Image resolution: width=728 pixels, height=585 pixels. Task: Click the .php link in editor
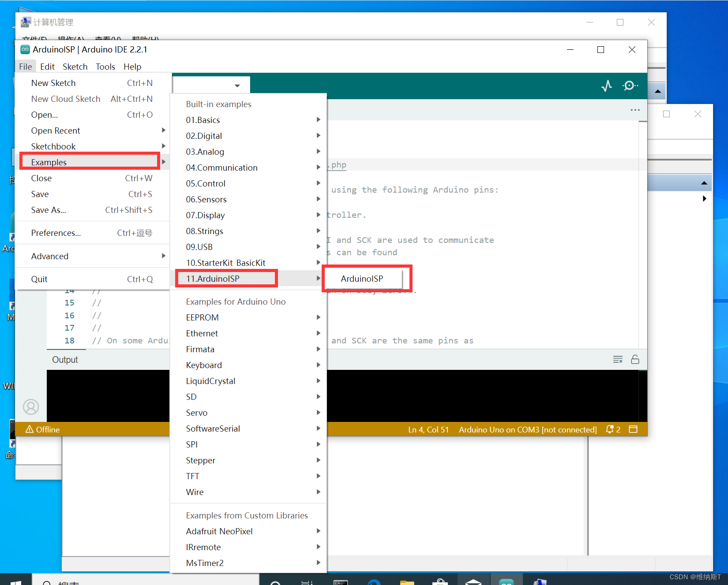(337, 165)
